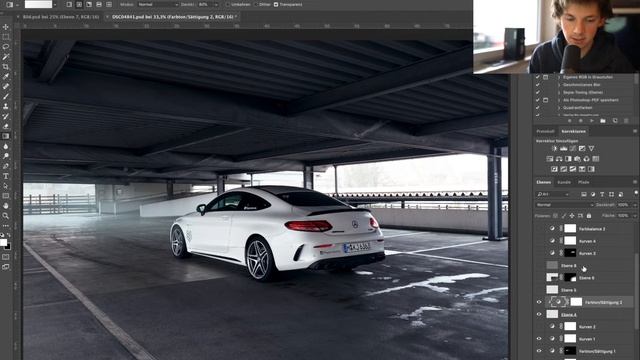The image size is (640, 360).
Task: Add Exposure adjustment from Korrekturen panel
Action: [582, 149]
